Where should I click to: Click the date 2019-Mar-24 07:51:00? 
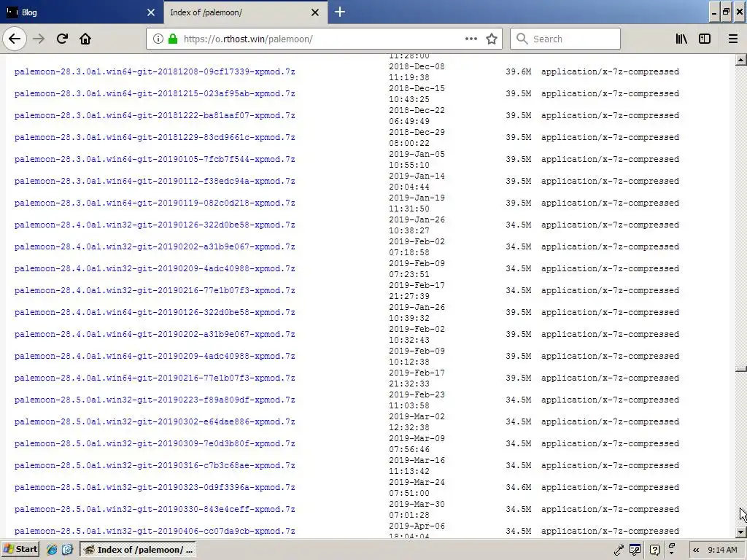417,488
